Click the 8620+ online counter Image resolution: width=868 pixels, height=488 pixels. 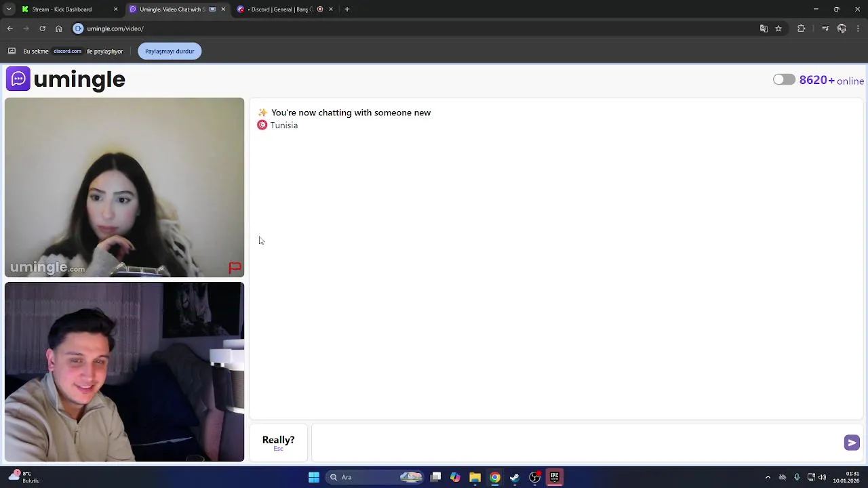tap(831, 80)
